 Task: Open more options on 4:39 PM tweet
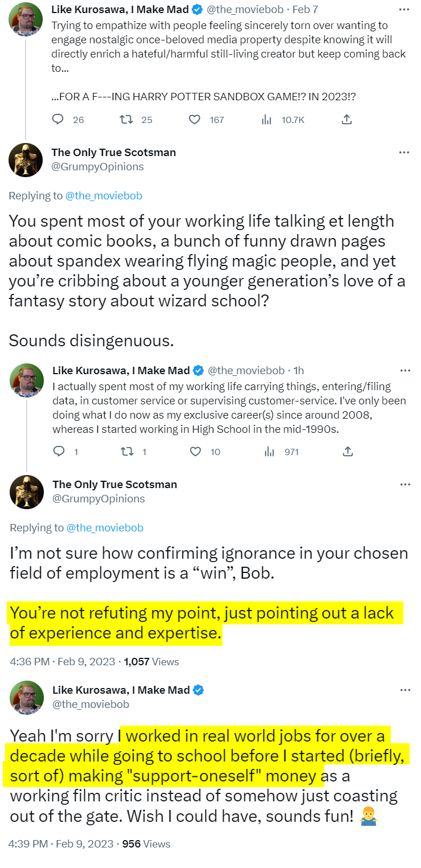[x=405, y=690]
